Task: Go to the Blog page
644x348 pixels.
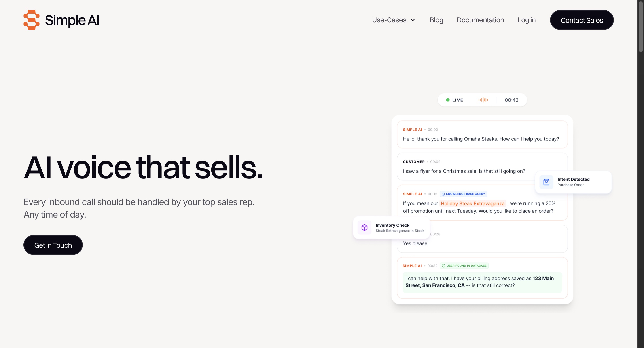Action: [x=436, y=20]
